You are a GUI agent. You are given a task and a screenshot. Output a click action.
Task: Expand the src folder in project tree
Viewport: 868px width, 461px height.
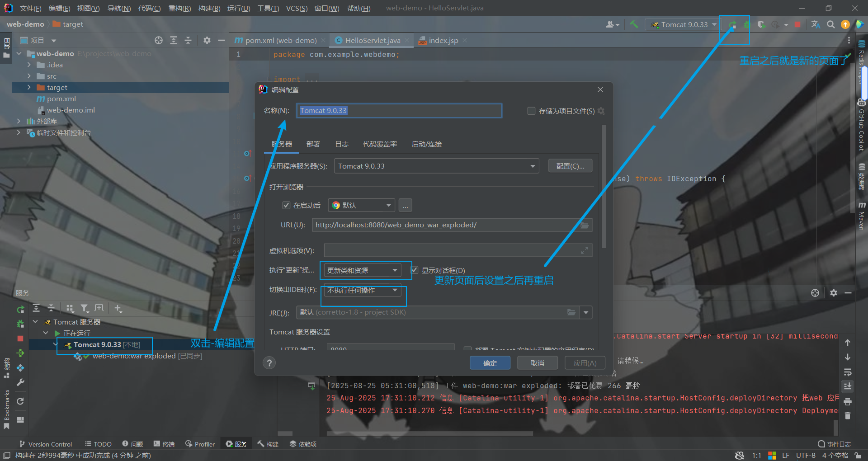29,76
